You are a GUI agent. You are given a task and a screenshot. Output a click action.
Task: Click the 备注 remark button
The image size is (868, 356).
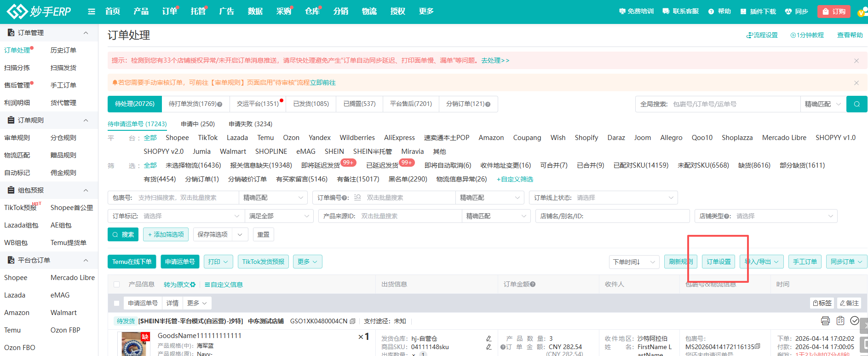(x=849, y=303)
